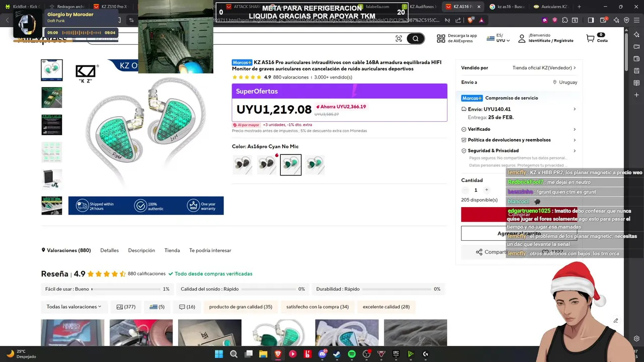Image resolution: width=644 pixels, height=362 pixels.
Task: Open the shopping cart Cesta icon
Action: pos(590,38)
